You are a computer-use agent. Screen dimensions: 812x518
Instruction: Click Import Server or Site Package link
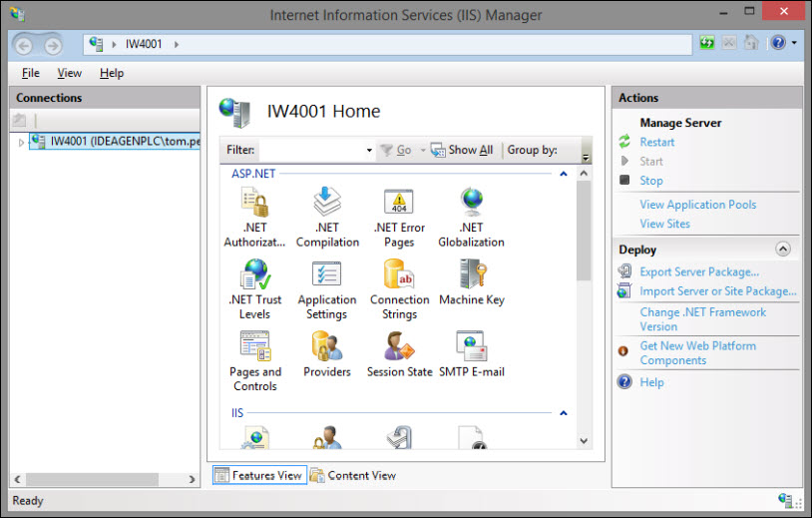coord(718,291)
